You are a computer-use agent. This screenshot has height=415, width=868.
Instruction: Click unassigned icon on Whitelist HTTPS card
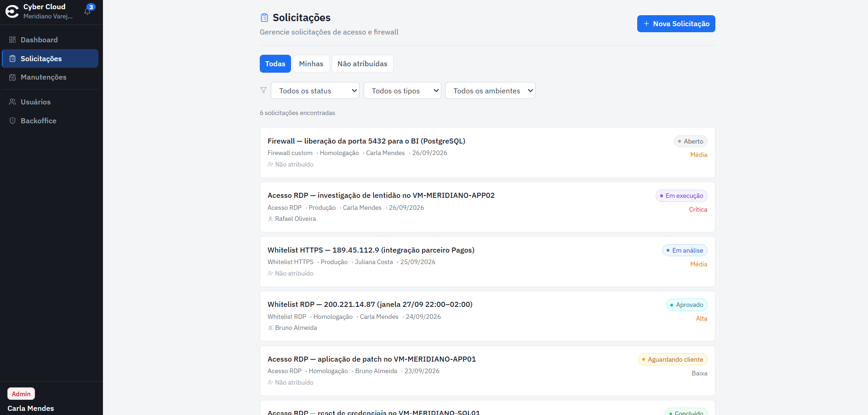pos(270,273)
